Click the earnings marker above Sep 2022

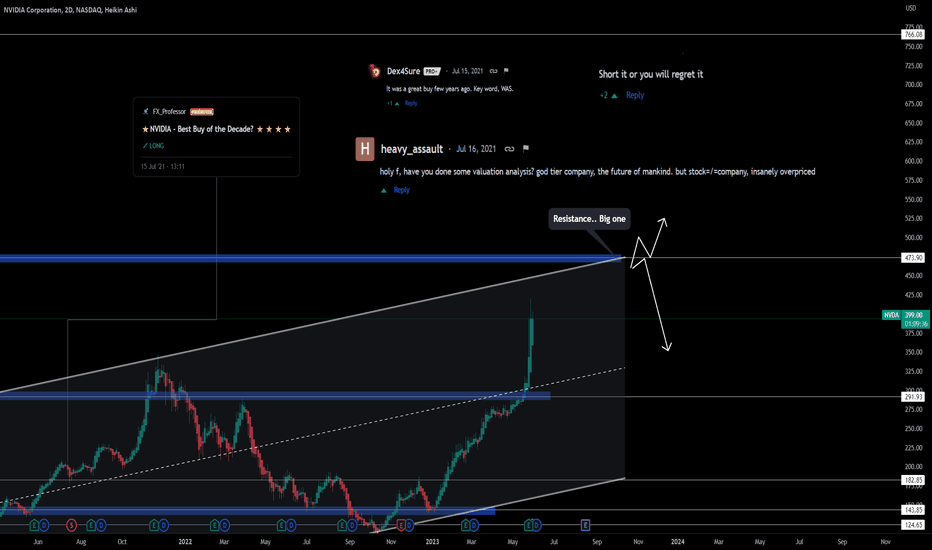(x=342, y=525)
